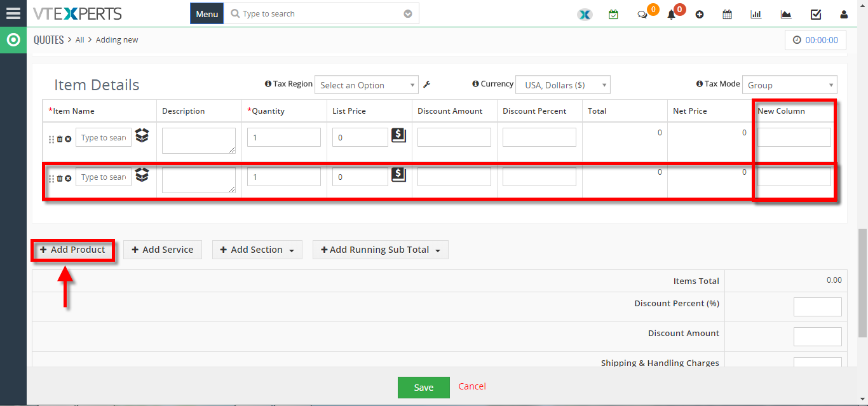This screenshot has width=868, height=406.
Task: Click first row Description textarea
Action: coord(199,140)
